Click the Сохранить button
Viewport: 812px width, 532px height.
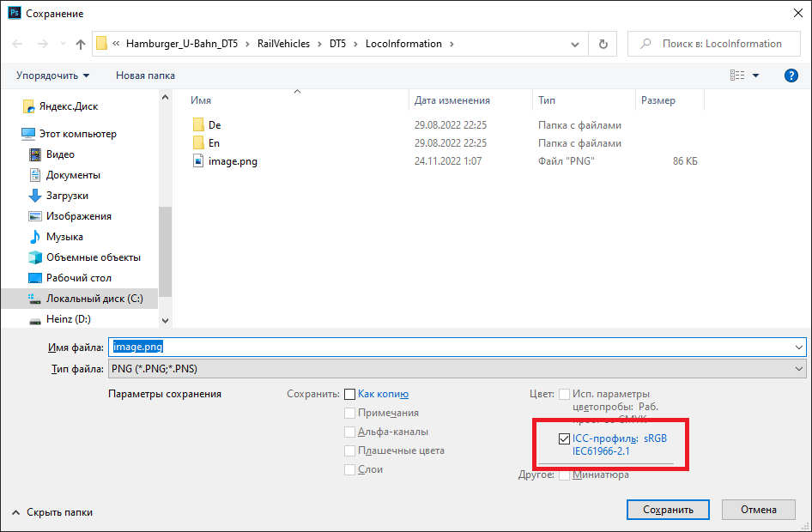point(668,510)
